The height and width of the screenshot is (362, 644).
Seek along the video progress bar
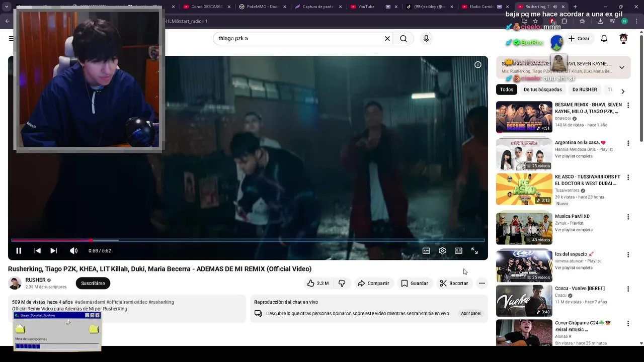pos(248,240)
